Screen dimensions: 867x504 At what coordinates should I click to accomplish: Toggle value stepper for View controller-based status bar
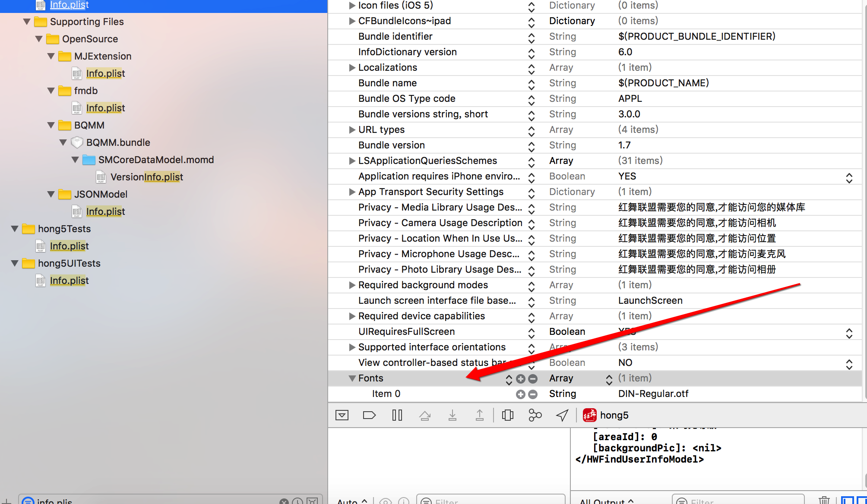[849, 364]
